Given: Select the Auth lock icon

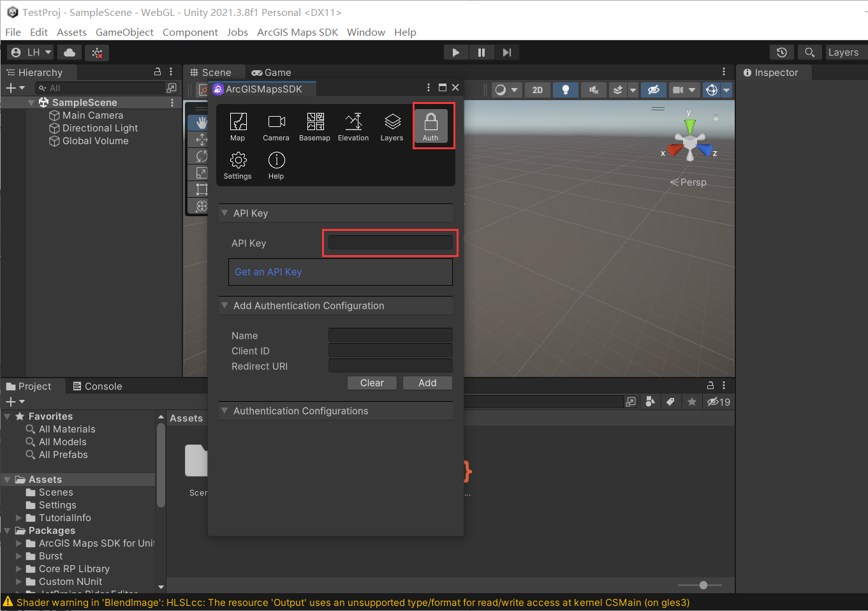Looking at the screenshot, I should [x=430, y=126].
